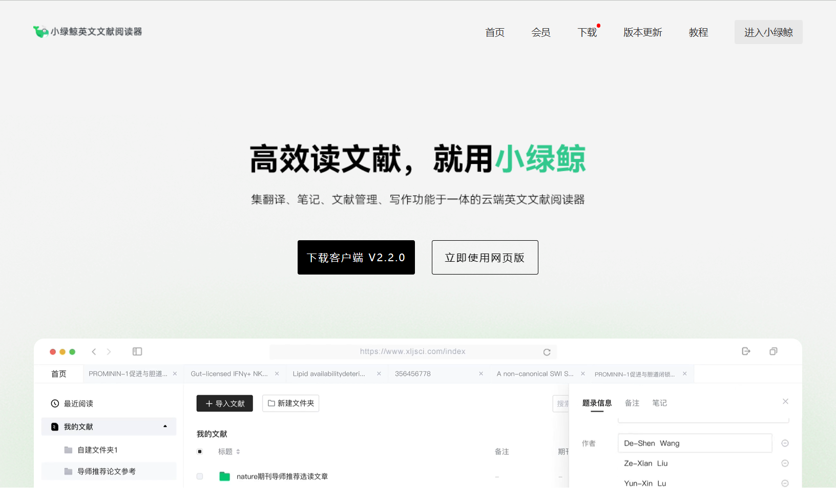The height and width of the screenshot is (504, 836).
Task: Open the 下载 menu in the top navigation
Action: coord(588,32)
